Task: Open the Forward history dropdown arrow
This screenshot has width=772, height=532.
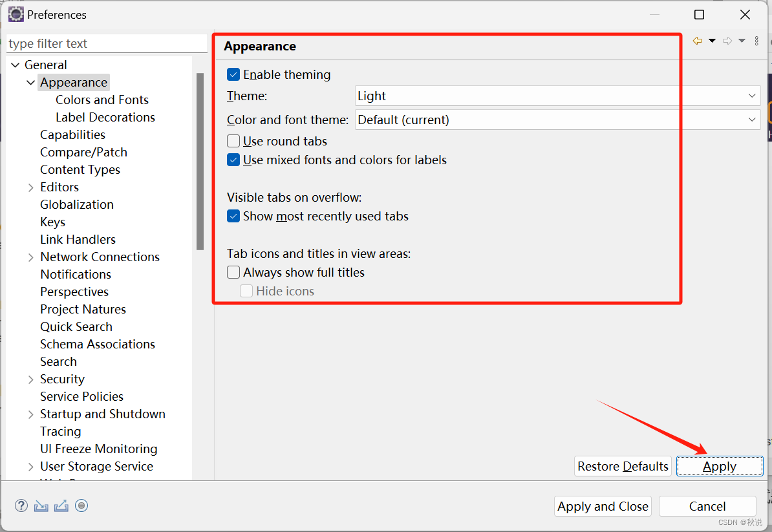Action: [x=742, y=41]
